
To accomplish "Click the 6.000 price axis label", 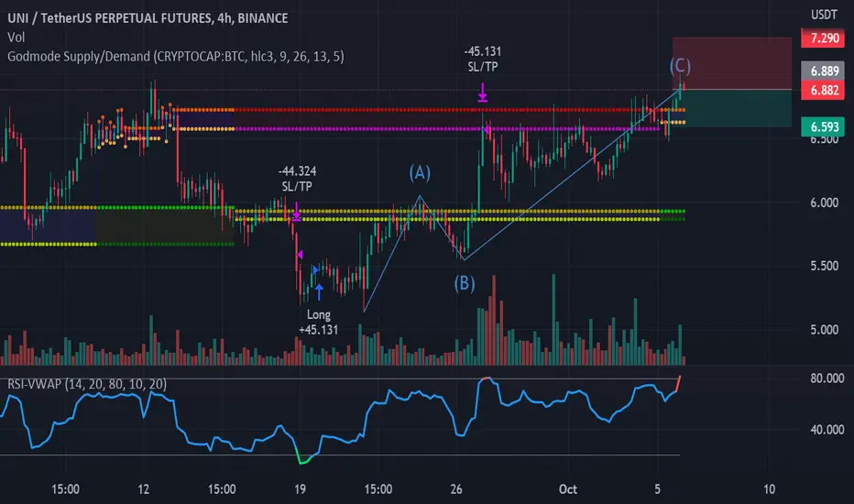I will [824, 203].
